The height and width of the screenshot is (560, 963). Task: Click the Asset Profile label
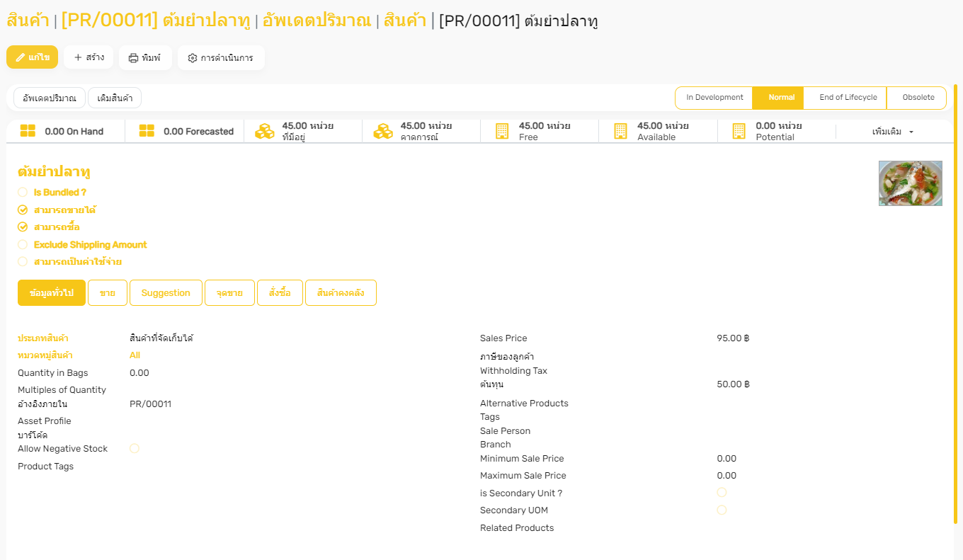[45, 421]
